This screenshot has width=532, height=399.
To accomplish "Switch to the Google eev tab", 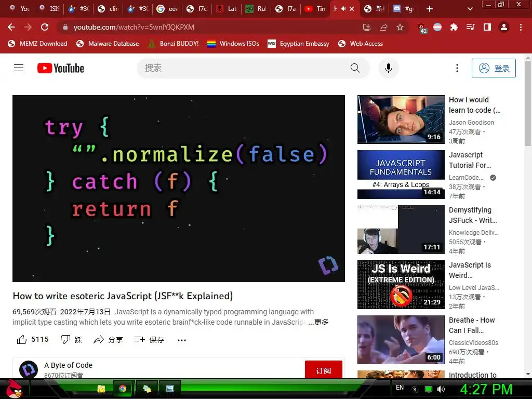I will [168, 9].
